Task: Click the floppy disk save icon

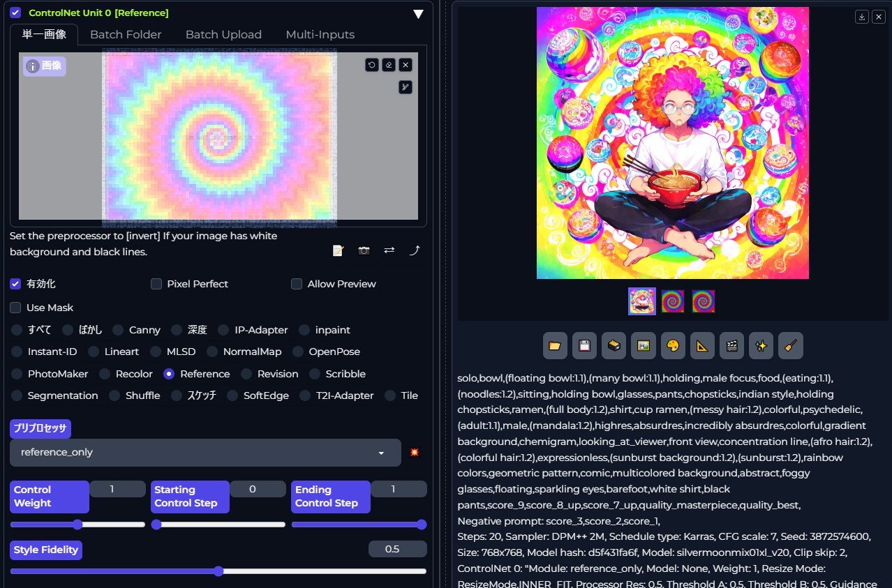Action: coord(584,345)
